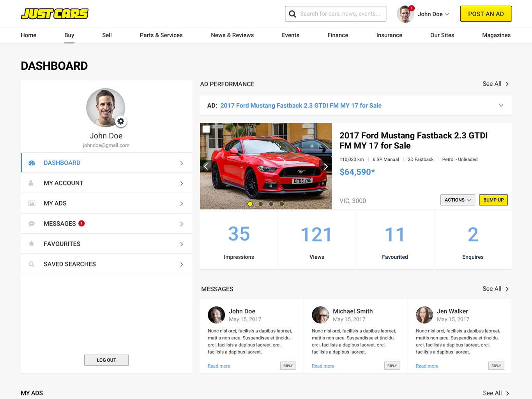Click the red unread badge beside Messages
Viewport: 532px width, 399px height.
click(81, 223)
